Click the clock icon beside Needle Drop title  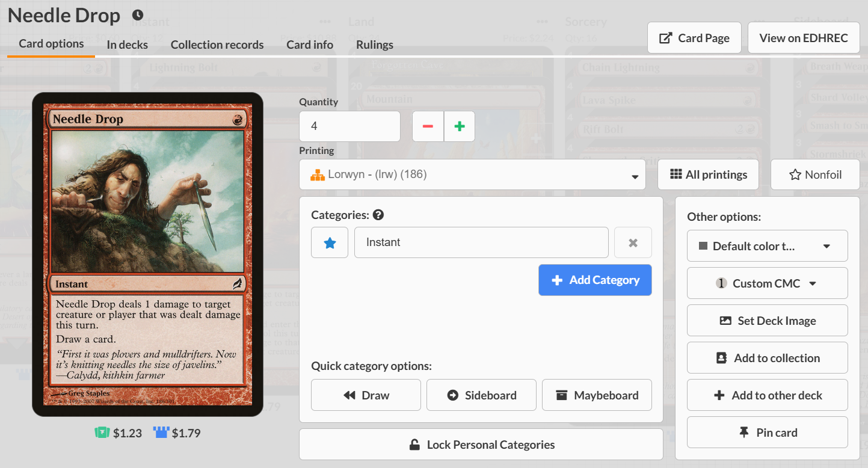coord(138,15)
